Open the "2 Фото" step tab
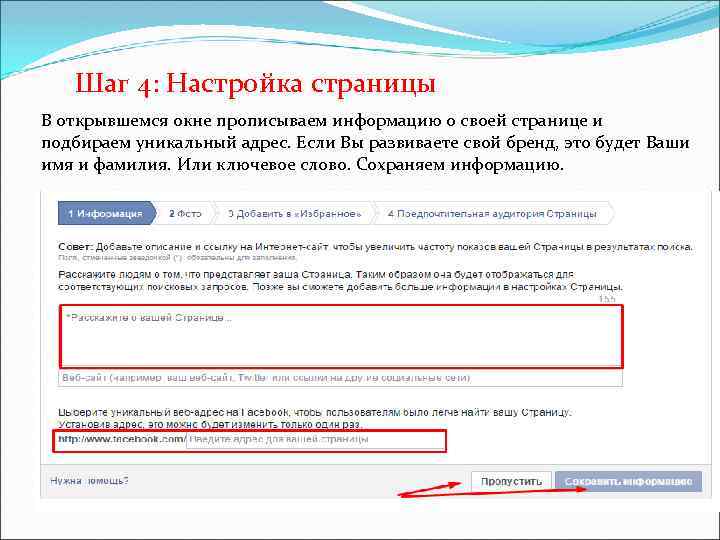The width and height of the screenshot is (720, 540). click(186, 214)
